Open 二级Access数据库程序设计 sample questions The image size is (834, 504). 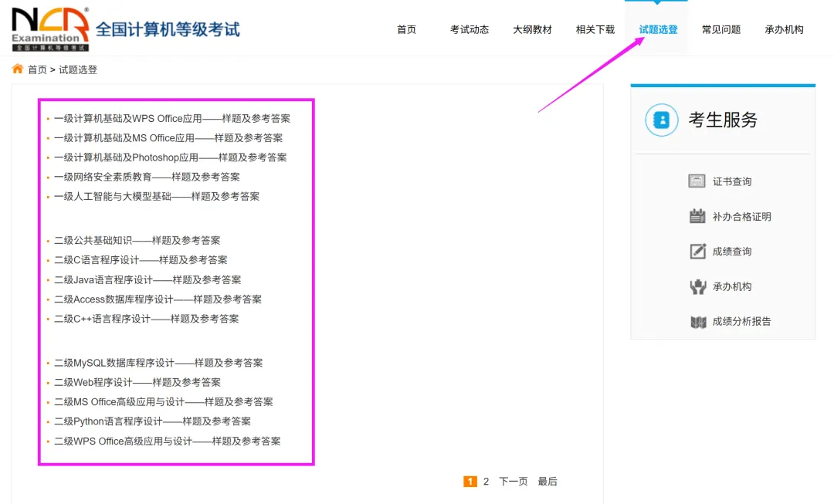click(x=158, y=299)
